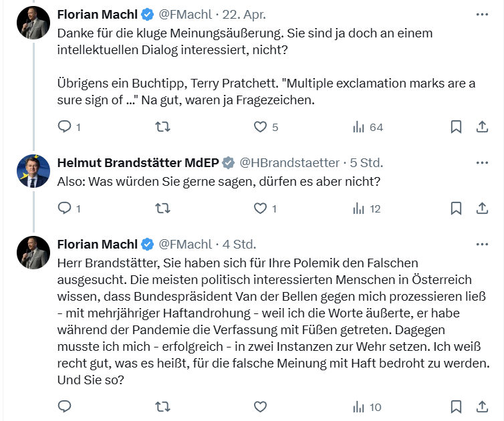Bookmark Florian Machl's first tweet
This screenshot has height=421, width=504.
(456, 127)
